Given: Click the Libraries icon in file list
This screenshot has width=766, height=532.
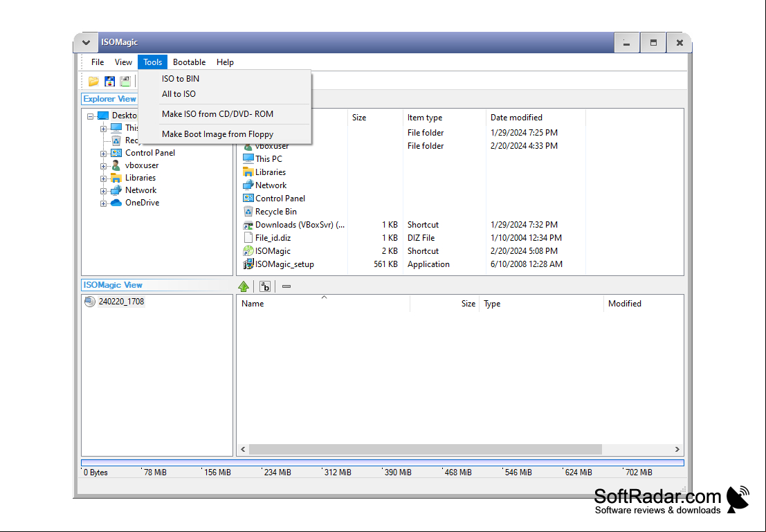Looking at the screenshot, I should [248, 172].
